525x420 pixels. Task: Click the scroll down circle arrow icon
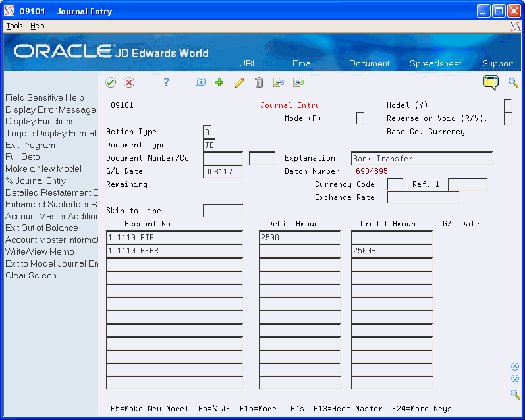point(515,379)
